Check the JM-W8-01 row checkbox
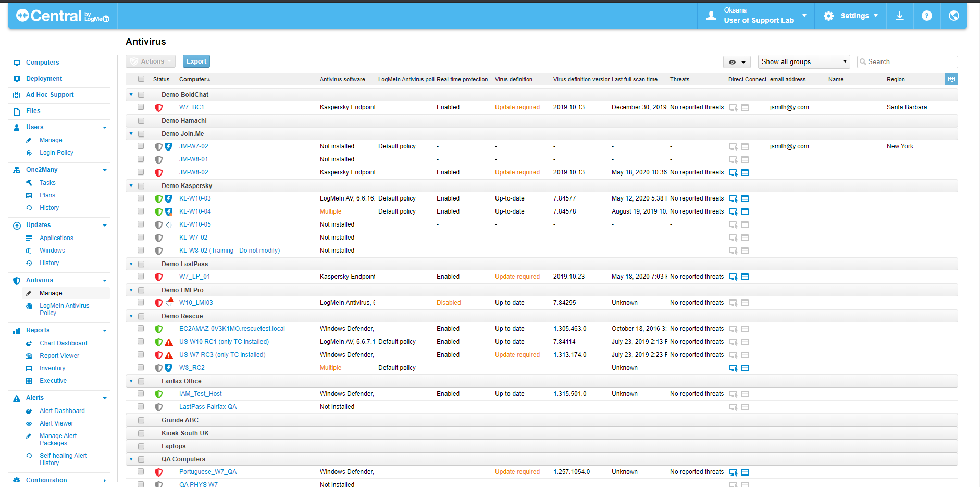Viewport: 980px width, 487px height. coord(141,159)
